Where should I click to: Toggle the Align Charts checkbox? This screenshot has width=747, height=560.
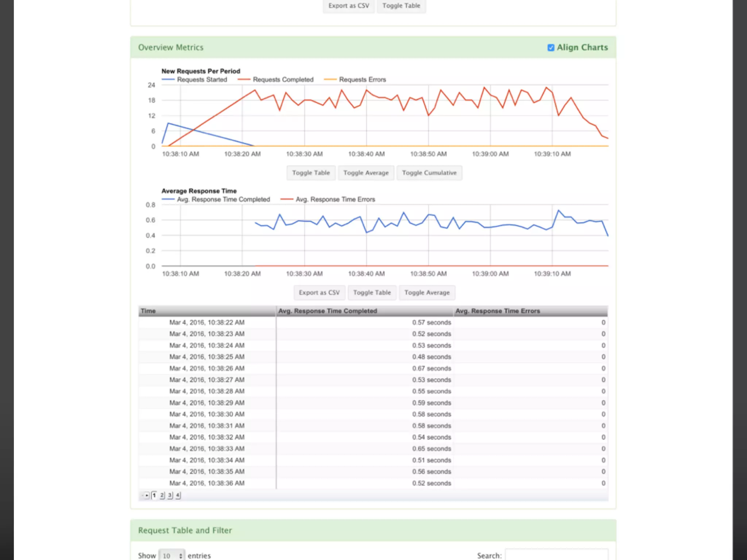551,48
